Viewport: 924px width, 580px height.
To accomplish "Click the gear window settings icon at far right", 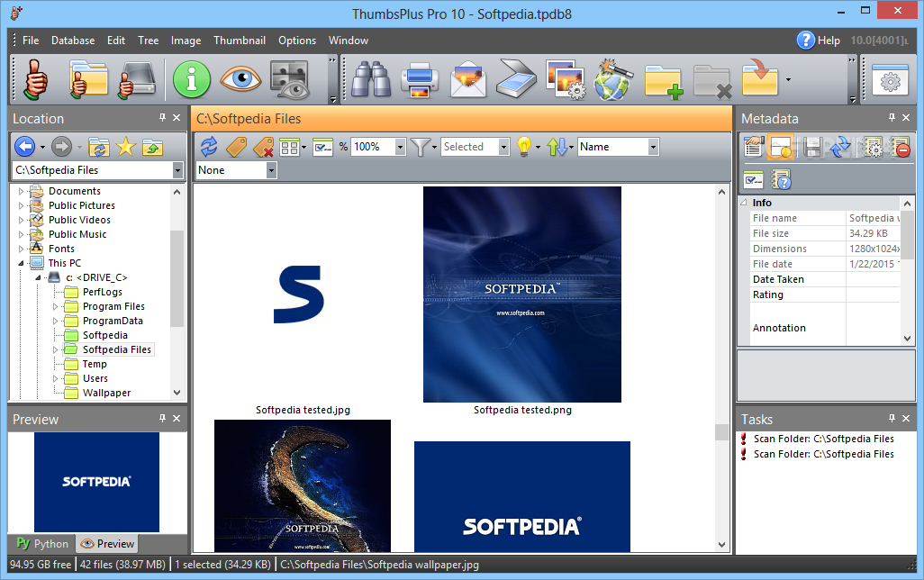I will (890, 79).
